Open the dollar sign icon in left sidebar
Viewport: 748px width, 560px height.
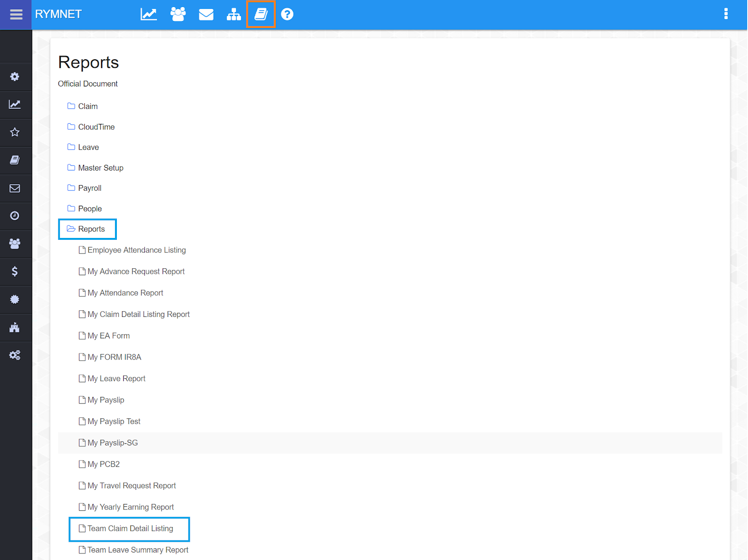pos(15,272)
